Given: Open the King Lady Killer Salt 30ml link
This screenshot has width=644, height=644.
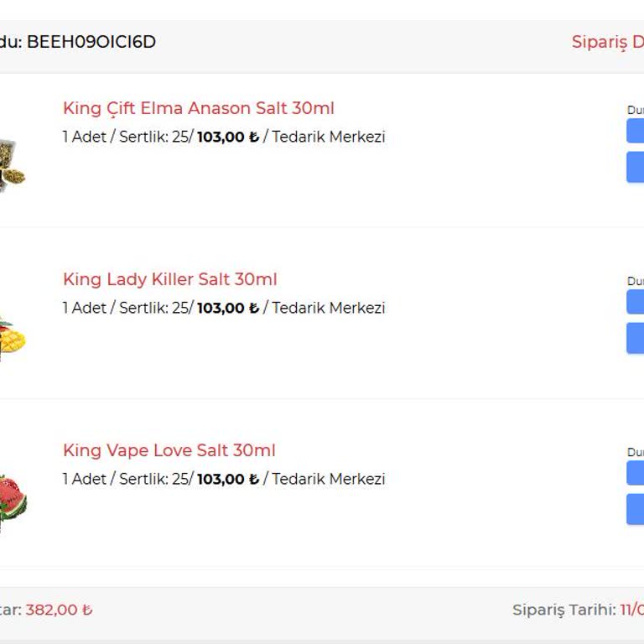Looking at the screenshot, I should click(169, 280).
